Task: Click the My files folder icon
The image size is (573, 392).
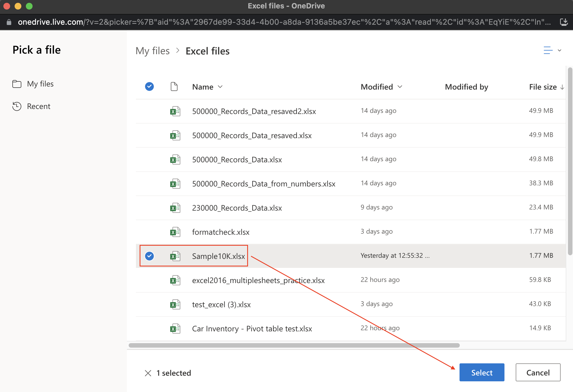Action: point(17,84)
